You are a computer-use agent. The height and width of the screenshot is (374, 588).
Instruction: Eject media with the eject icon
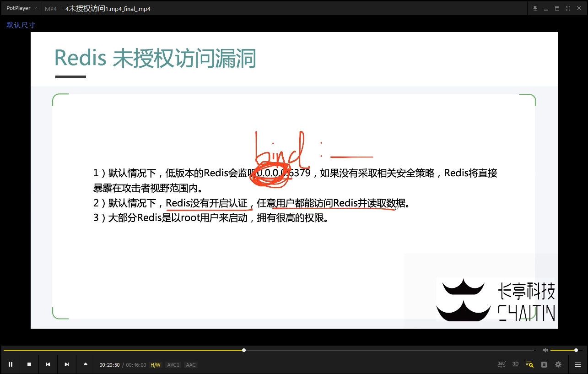(x=85, y=364)
